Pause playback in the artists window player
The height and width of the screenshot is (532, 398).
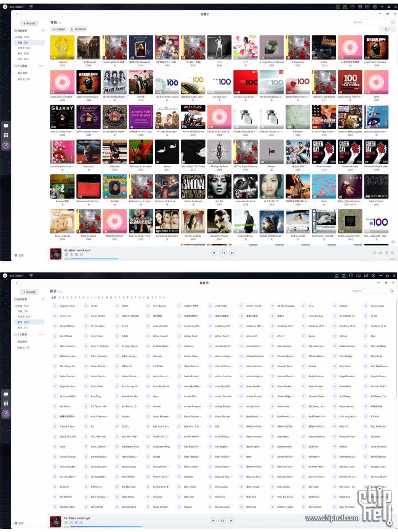pyautogui.click(x=222, y=521)
